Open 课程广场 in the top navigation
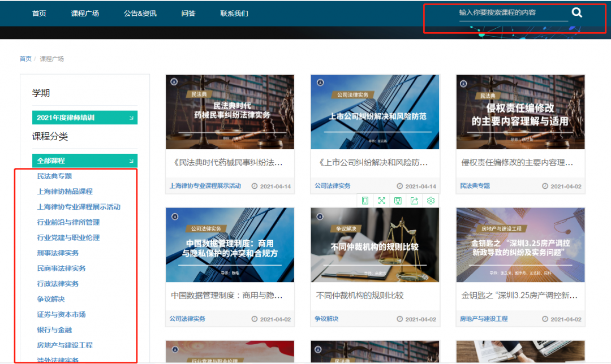 coord(84,13)
